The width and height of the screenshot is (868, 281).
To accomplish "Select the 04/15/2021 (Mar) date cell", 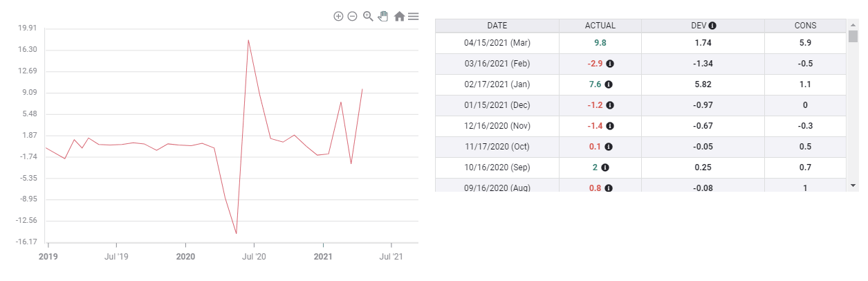I will point(497,43).
